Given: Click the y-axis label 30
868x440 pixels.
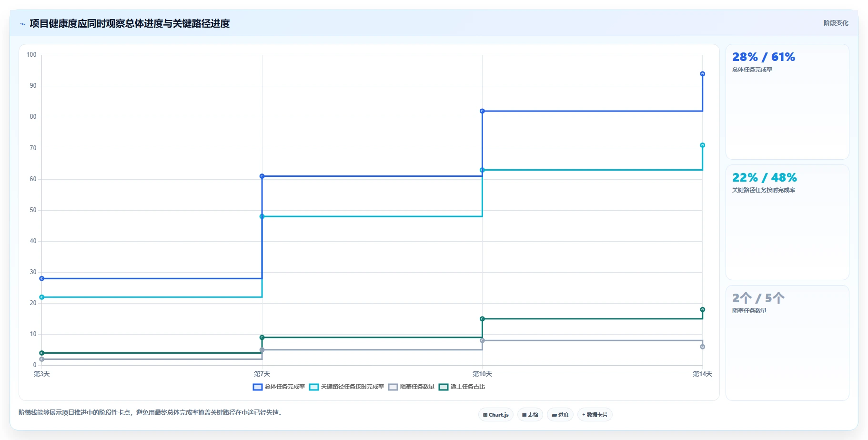Looking at the screenshot, I should click(33, 272).
